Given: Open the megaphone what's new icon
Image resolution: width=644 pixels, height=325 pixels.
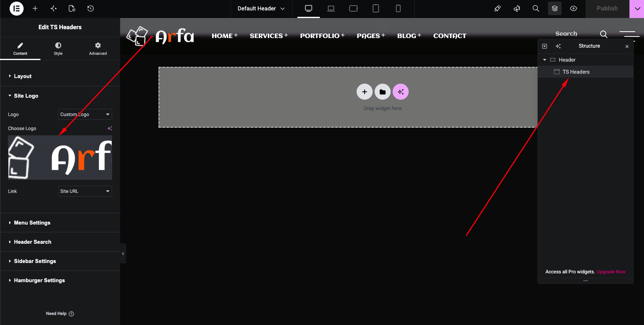Looking at the screenshot, I should click(517, 8).
